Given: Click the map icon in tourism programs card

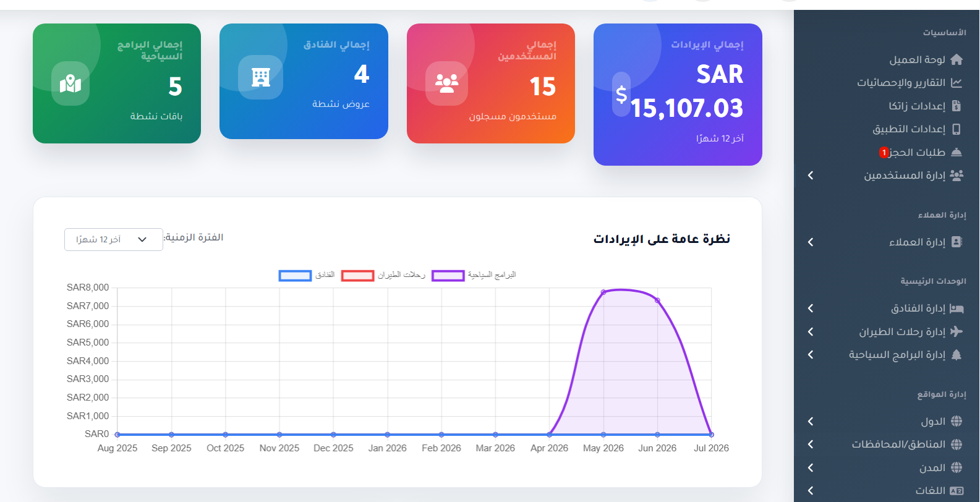Looking at the screenshot, I should [x=70, y=83].
